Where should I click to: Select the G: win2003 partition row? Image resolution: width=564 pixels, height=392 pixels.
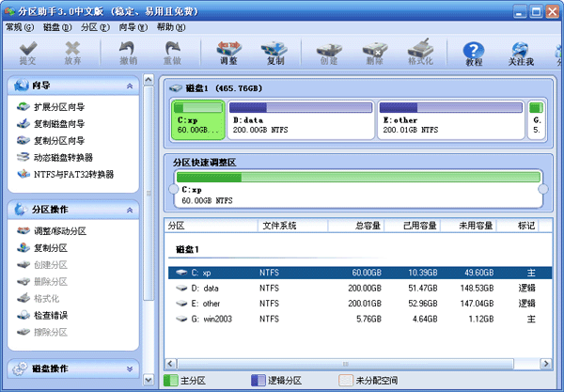pos(357,320)
